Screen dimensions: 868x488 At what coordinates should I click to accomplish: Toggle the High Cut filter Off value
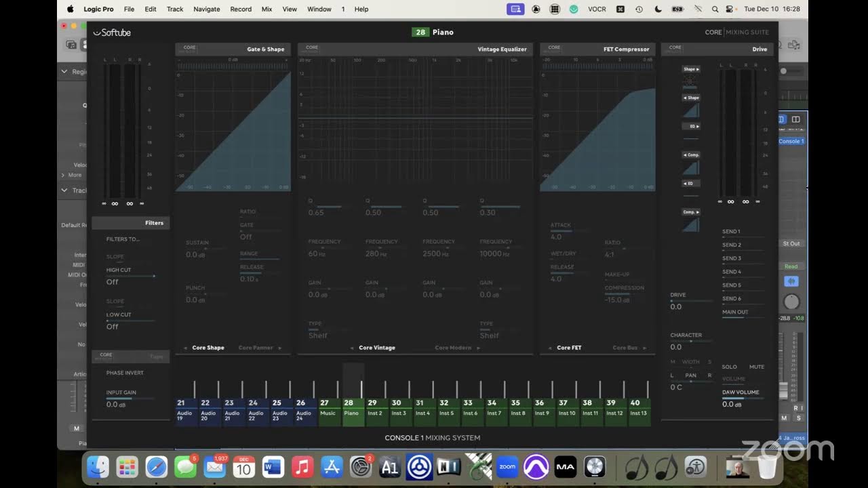[x=113, y=281]
